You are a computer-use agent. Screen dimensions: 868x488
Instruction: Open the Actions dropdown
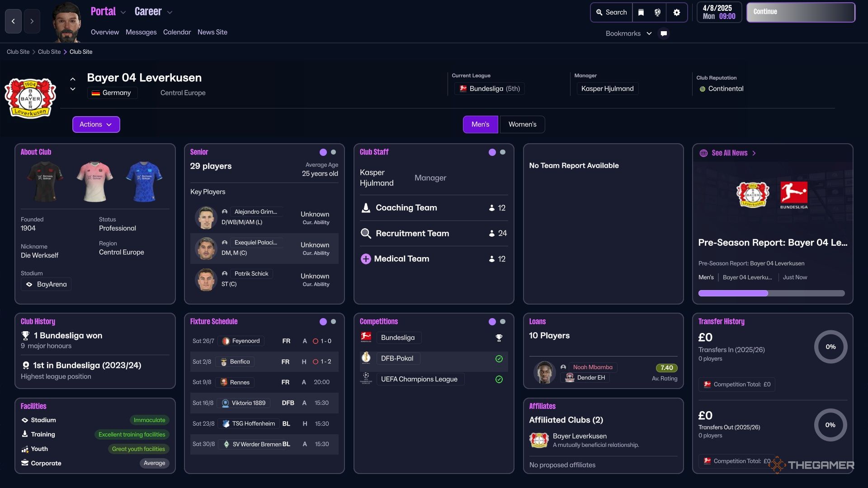point(96,124)
